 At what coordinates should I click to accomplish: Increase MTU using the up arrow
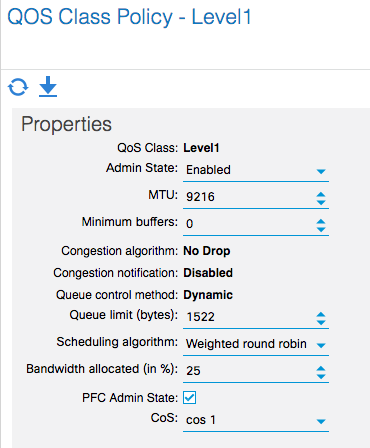click(x=321, y=195)
